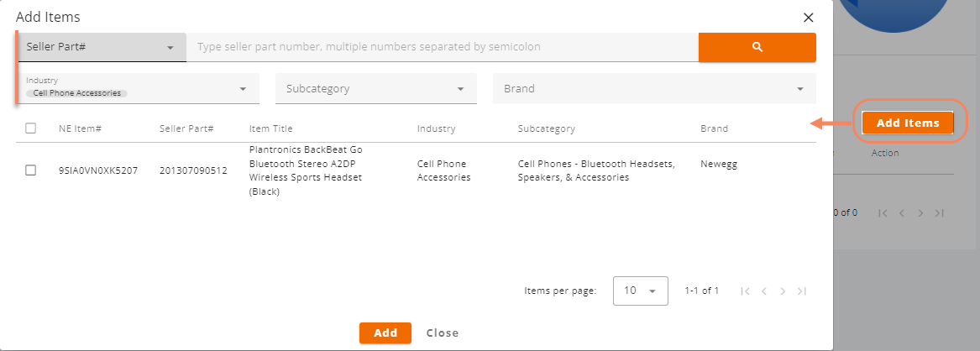Go to first page in dialog pagination
980x351 pixels.
point(745,291)
